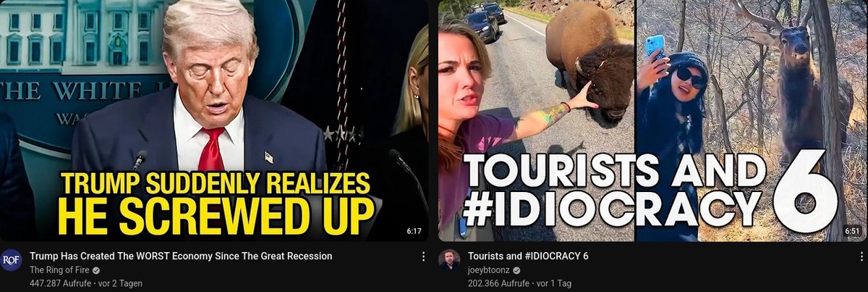The height and width of the screenshot is (292, 868).
Task: Open three-dot menu for the Trump economy video
Action: (x=423, y=256)
